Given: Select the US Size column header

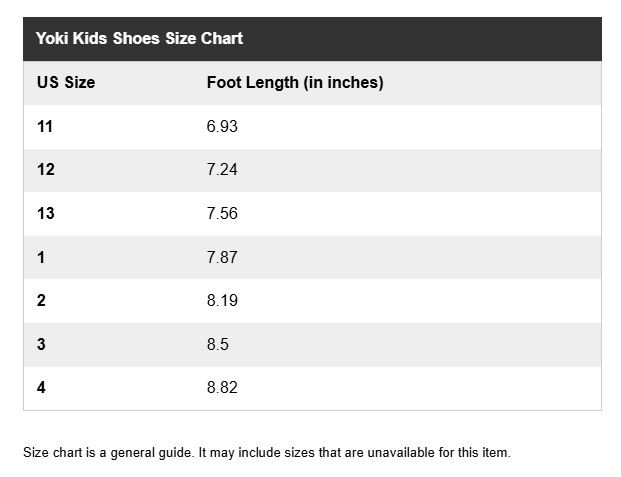Looking at the screenshot, I should [x=66, y=82].
